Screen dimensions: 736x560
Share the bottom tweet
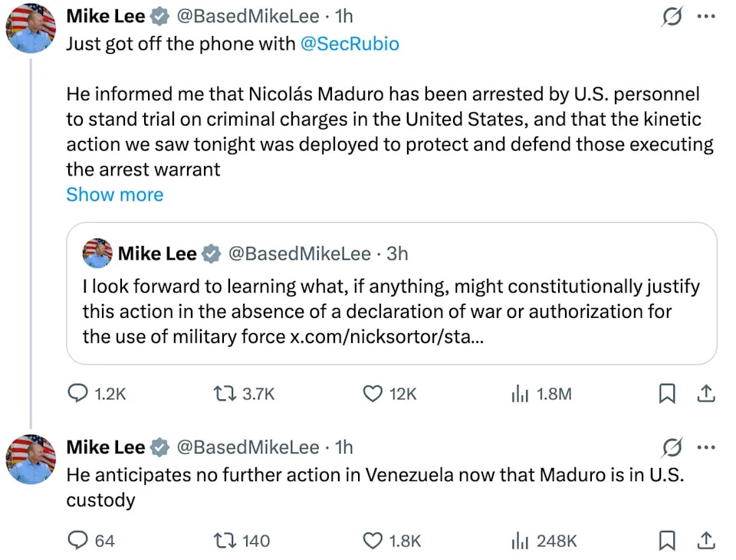[x=706, y=541]
